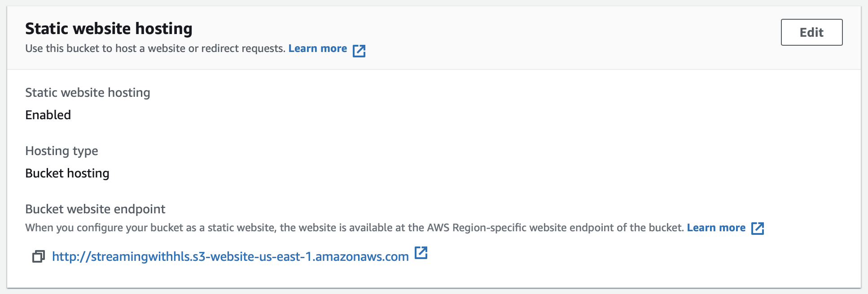Click the external link icon beside the header Learn more
The width and height of the screenshot is (868, 294).
pos(359,51)
